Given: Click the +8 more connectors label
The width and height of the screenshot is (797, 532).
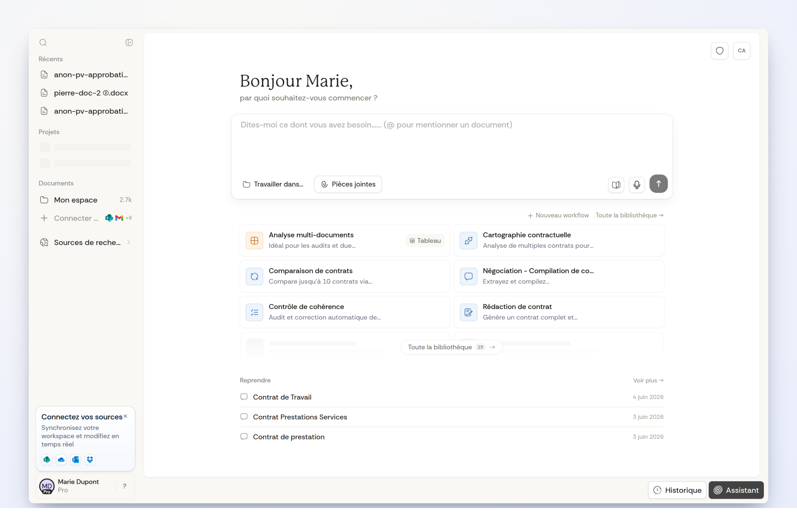Looking at the screenshot, I should click(x=129, y=218).
